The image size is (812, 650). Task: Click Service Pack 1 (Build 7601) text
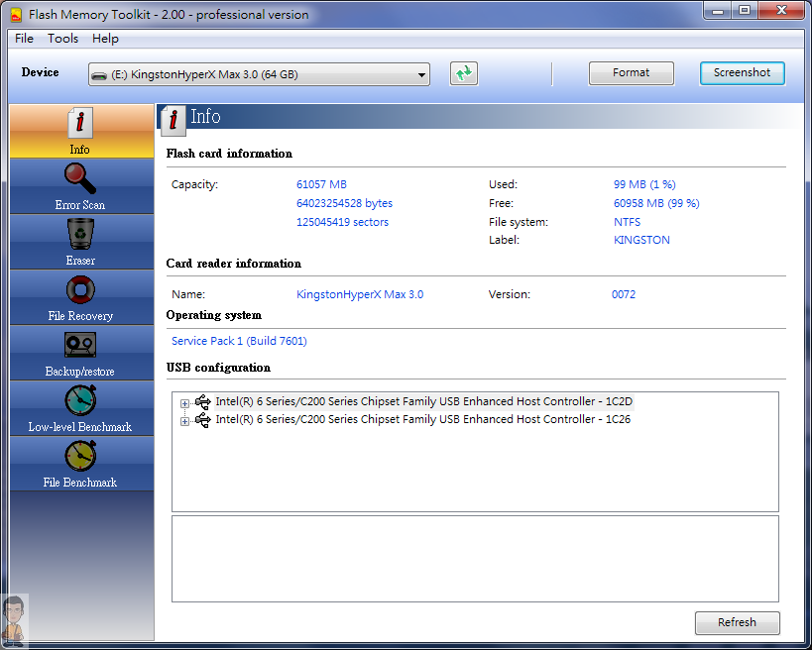click(239, 341)
